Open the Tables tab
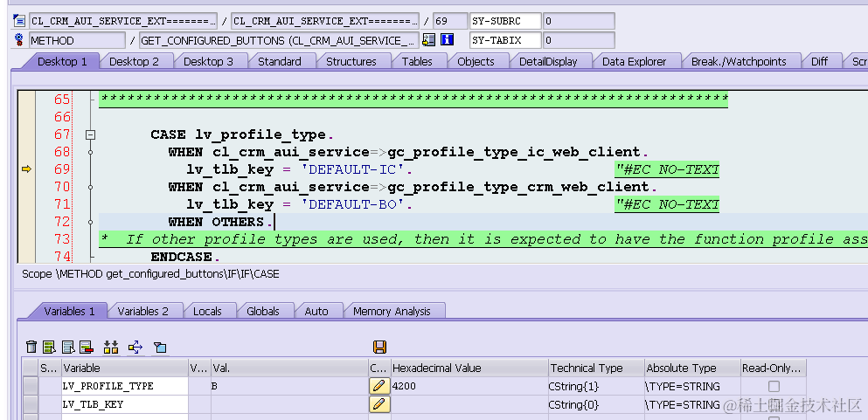Screen dimensions: 868x420 click(417, 61)
